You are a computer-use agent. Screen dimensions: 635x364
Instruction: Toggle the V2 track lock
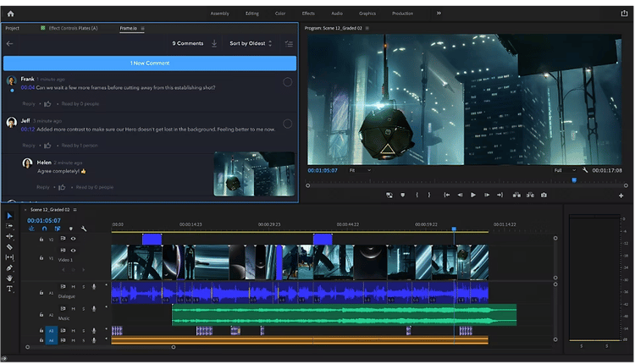41,240
